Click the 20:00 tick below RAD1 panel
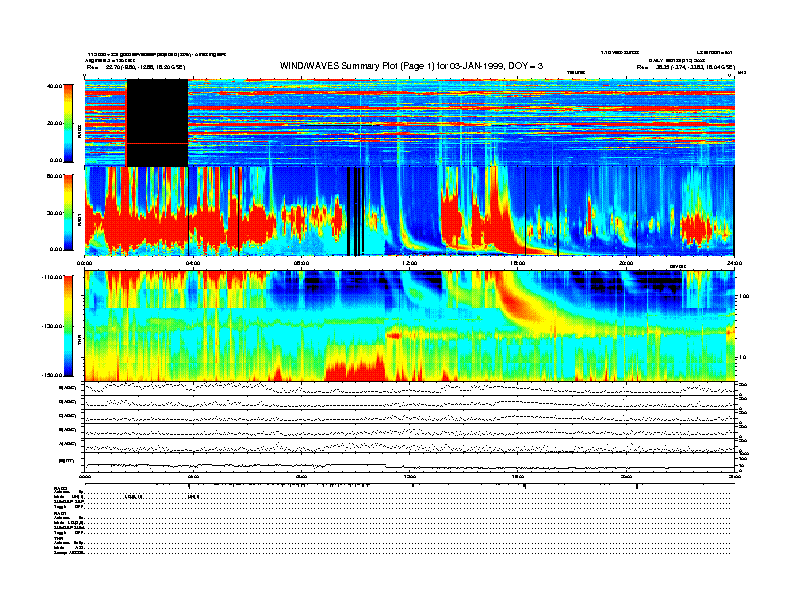The width and height of the screenshot is (792, 612). pos(626,263)
